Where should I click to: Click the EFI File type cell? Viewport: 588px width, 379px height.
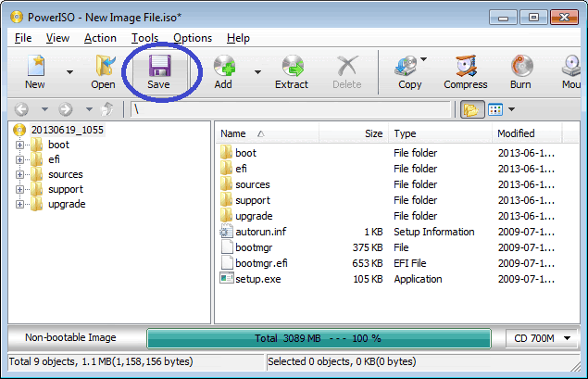pos(410,263)
